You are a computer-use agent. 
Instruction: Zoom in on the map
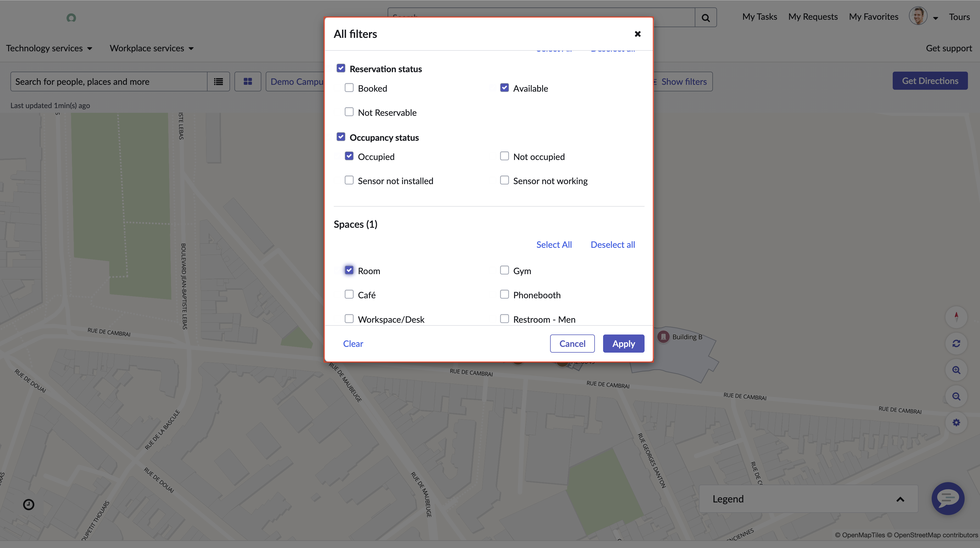pyautogui.click(x=956, y=370)
